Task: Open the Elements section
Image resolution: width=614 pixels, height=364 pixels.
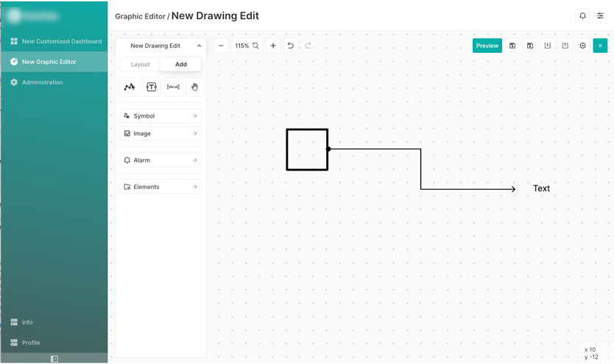Action: 160,187
